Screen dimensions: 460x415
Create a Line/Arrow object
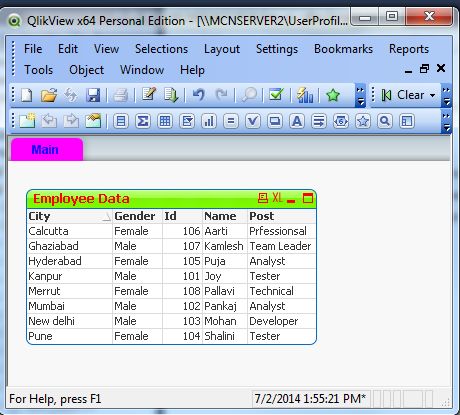click(x=319, y=121)
